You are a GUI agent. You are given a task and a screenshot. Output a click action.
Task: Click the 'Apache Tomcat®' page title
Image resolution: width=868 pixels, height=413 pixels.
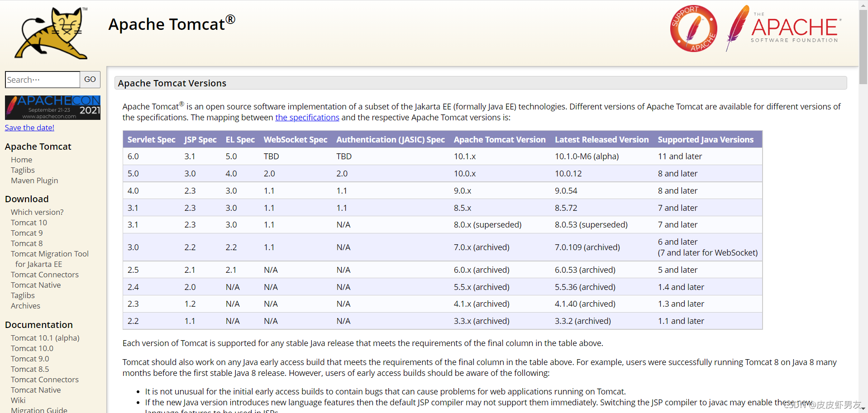(172, 24)
